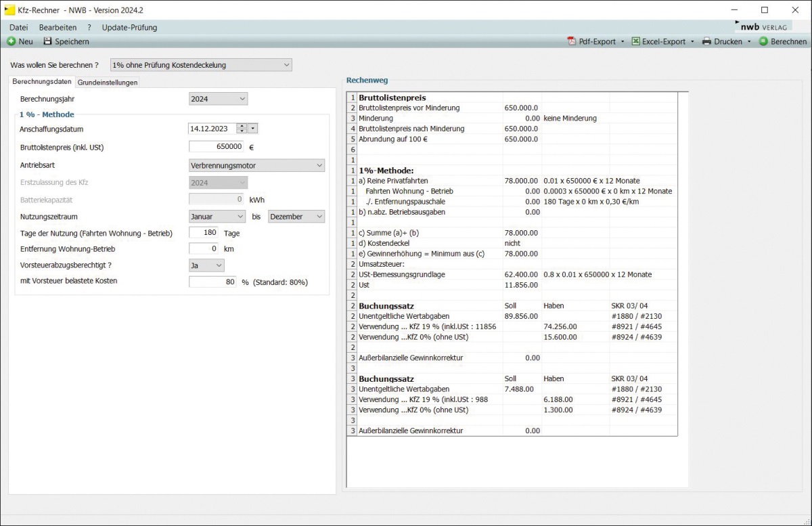Click the Pdf-Export icon
This screenshot has width=812, height=526.
pos(571,41)
